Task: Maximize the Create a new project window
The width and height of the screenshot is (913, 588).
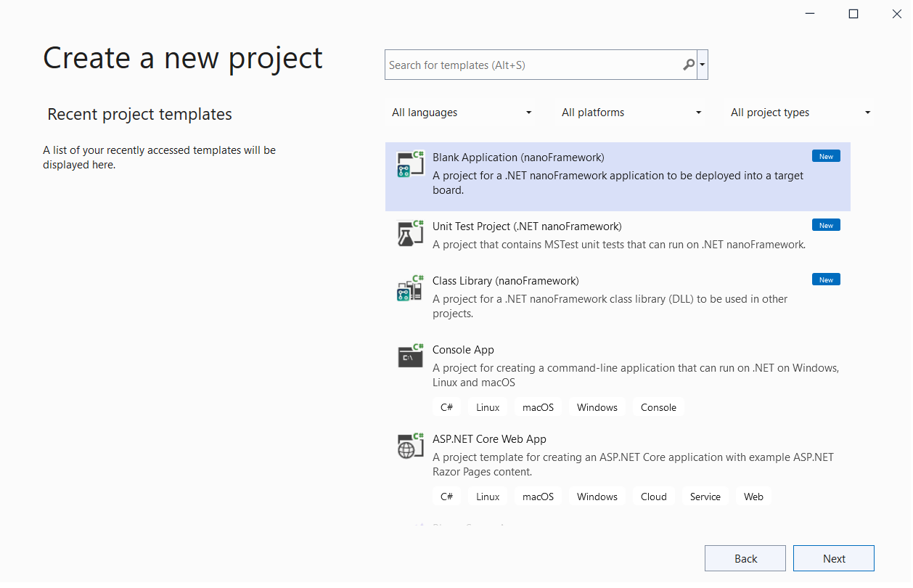Action: (x=853, y=14)
